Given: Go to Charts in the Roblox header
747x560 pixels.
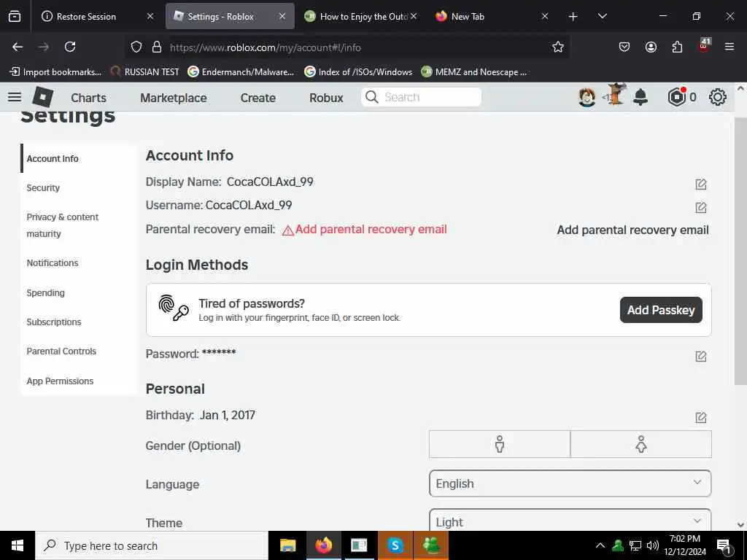Looking at the screenshot, I should click(x=88, y=98).
